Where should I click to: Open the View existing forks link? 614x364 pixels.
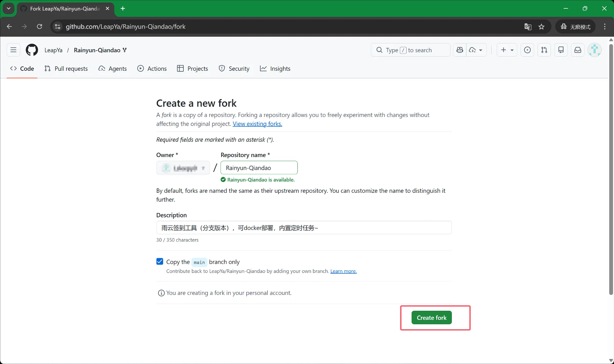pyautogui.click(x=257, y=124)
